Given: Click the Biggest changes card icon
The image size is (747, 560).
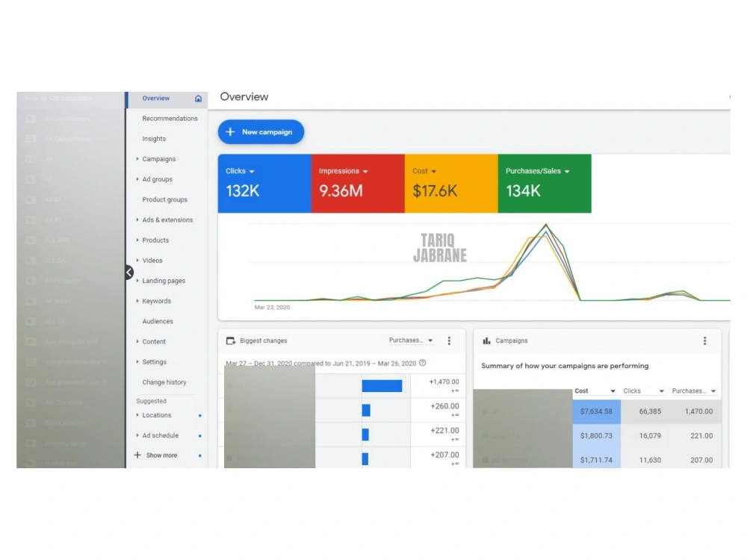Looking at the screenshot, I should point(231,340).
